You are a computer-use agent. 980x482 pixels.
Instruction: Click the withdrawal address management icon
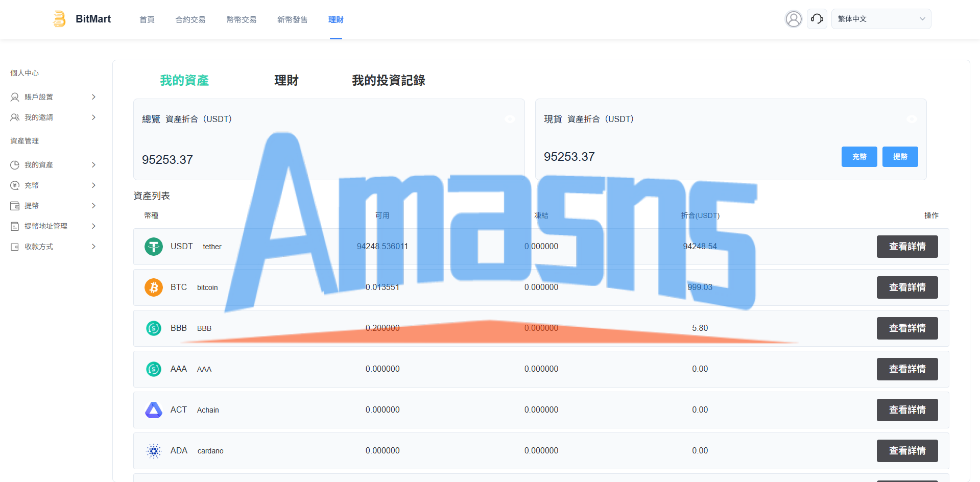tap(15, 226)
